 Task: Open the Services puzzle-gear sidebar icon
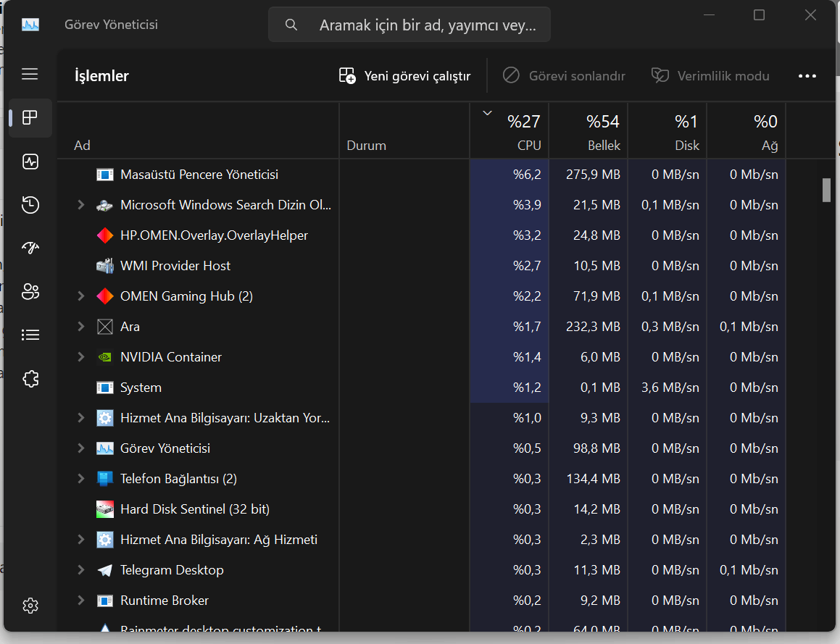(30, 378)
